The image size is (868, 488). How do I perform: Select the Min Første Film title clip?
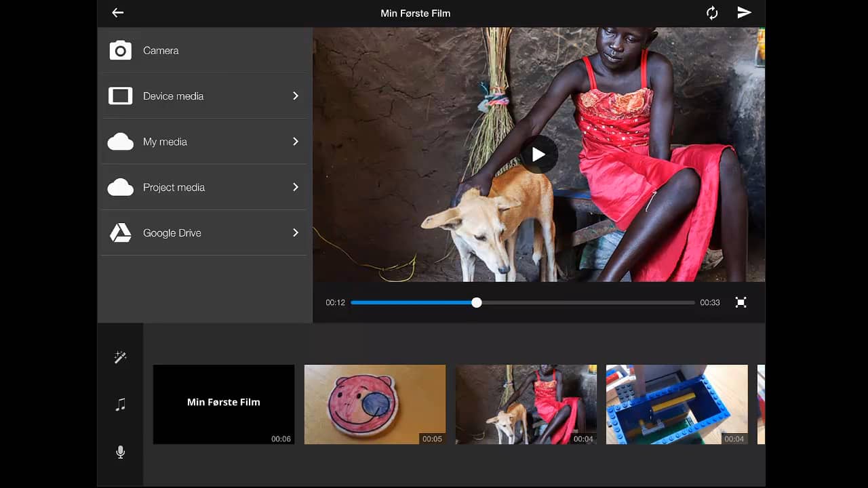point(224,405)
